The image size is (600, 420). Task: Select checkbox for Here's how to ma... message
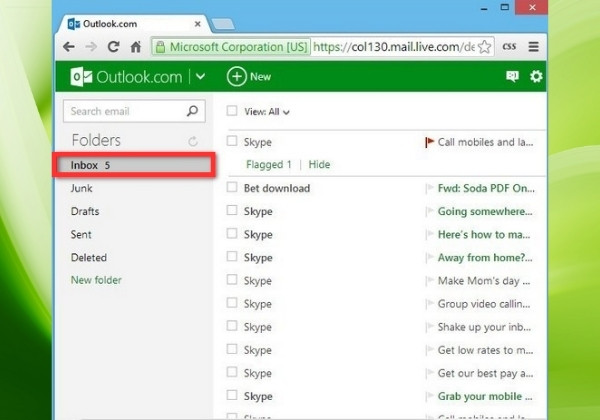(x=232, y=233)
